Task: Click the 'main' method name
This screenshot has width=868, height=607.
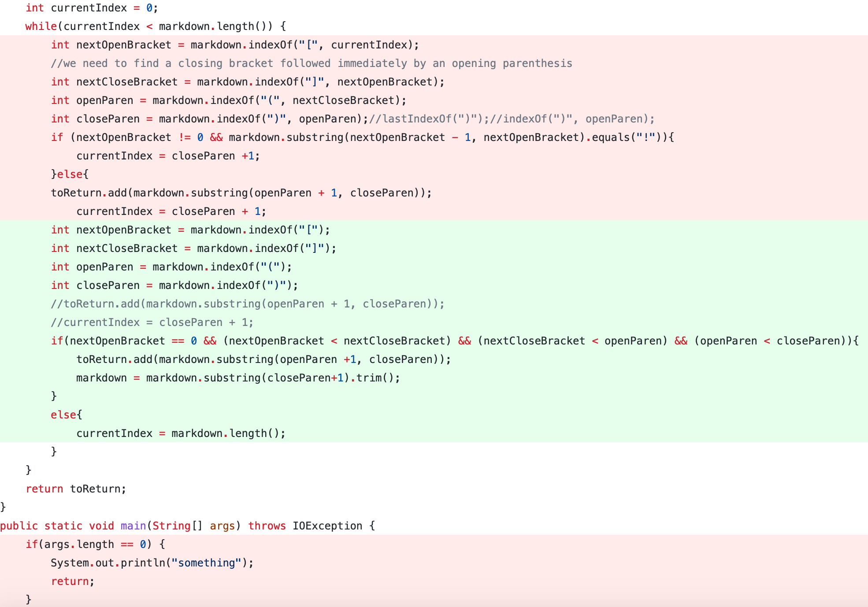Action: (x=133, y=526)
